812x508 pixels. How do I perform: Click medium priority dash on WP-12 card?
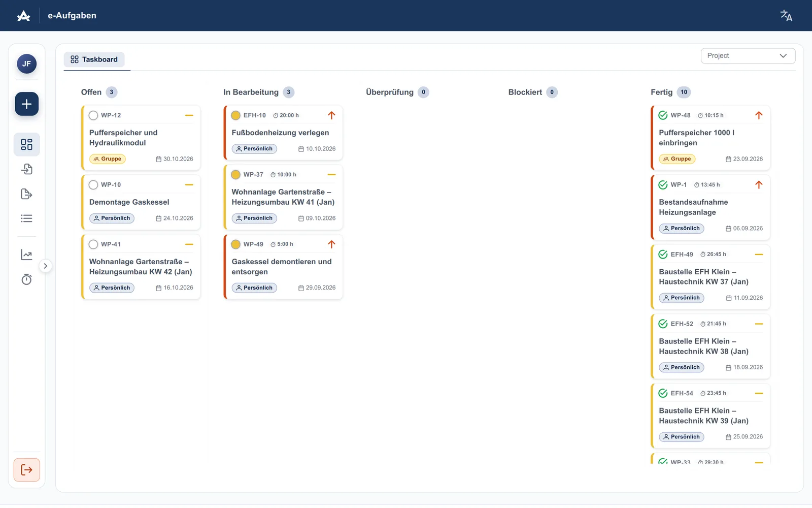(189, 115)
